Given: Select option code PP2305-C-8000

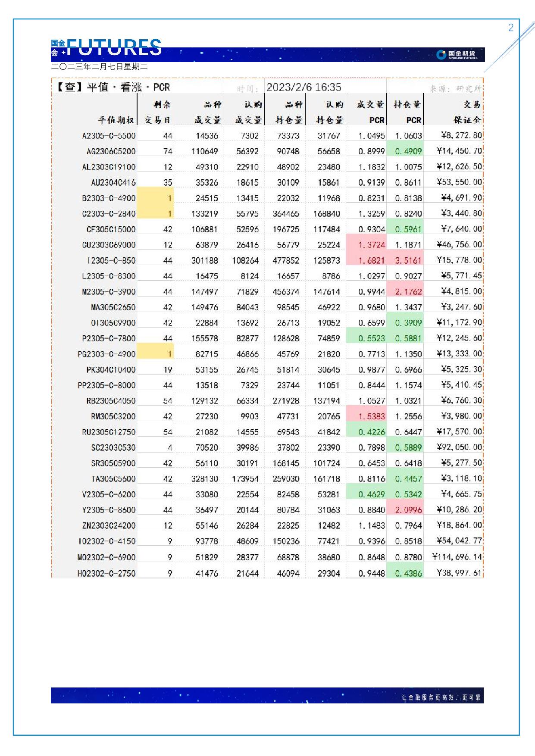Looking at the screenshot, I should tap(106, 385).
